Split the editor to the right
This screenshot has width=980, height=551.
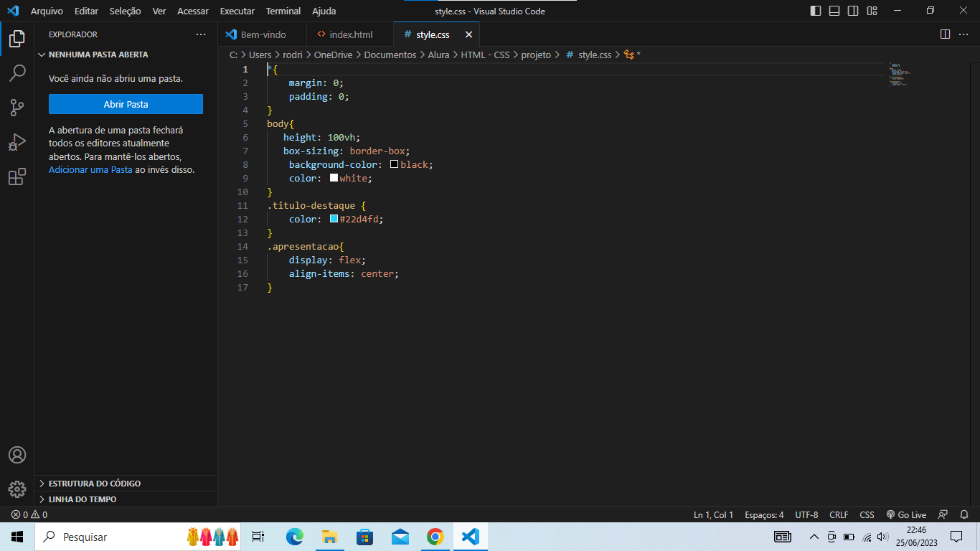click(x=945, y=34)
